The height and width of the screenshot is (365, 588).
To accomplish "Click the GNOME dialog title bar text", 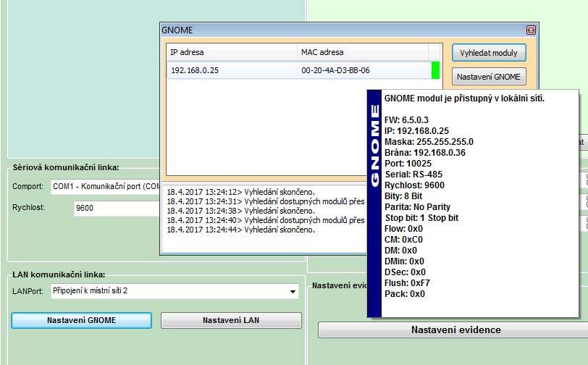I will [177, 30].
